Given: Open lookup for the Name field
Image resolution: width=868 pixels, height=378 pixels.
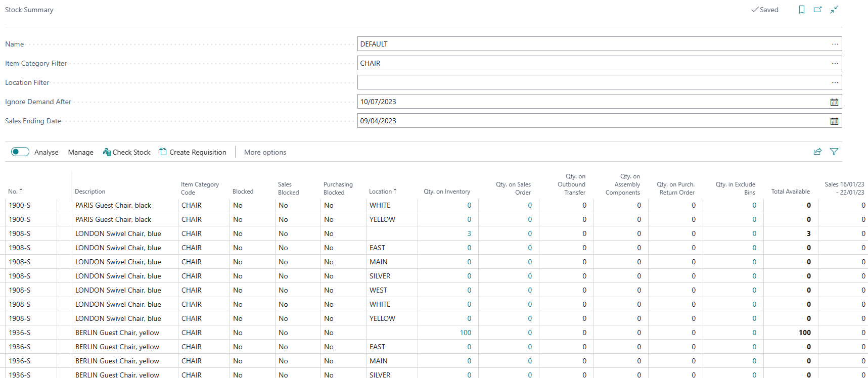Looking at the screenshot, I should [835, 44].
